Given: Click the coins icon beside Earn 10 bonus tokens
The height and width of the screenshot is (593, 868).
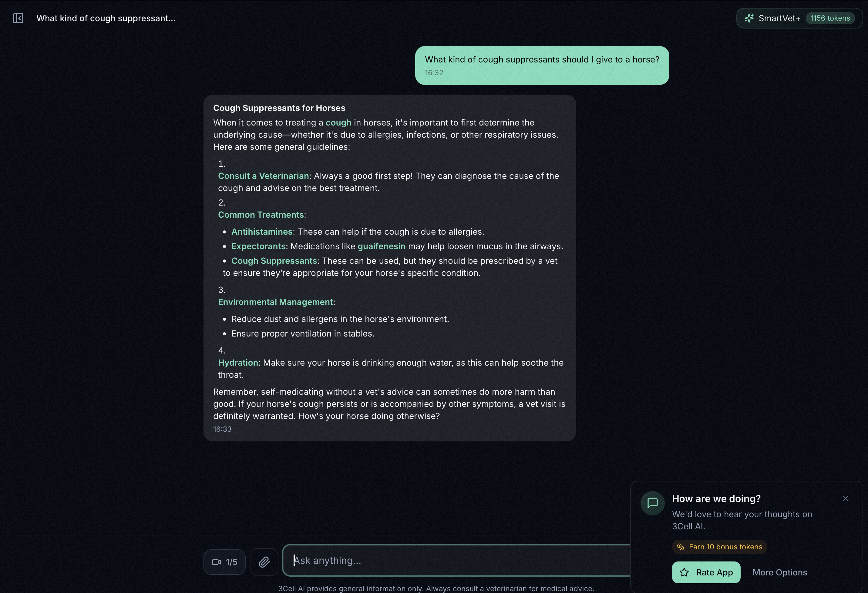Looking at the screenshot, I should (681, 547).
